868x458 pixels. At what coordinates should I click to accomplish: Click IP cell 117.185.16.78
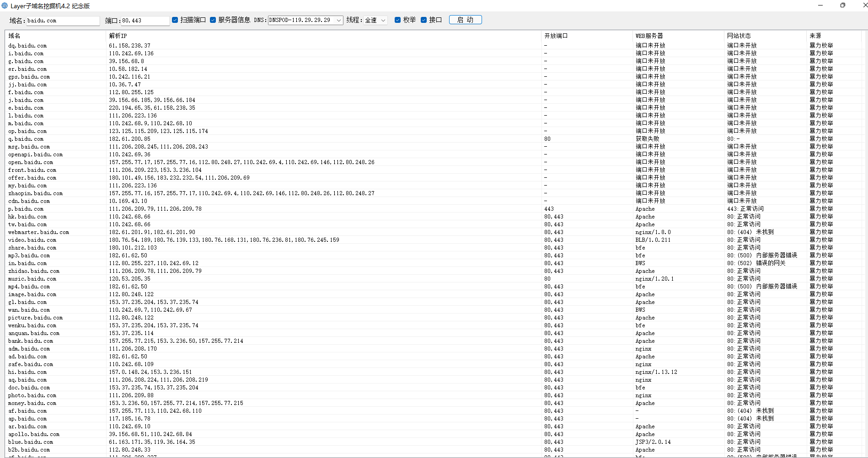129,419
